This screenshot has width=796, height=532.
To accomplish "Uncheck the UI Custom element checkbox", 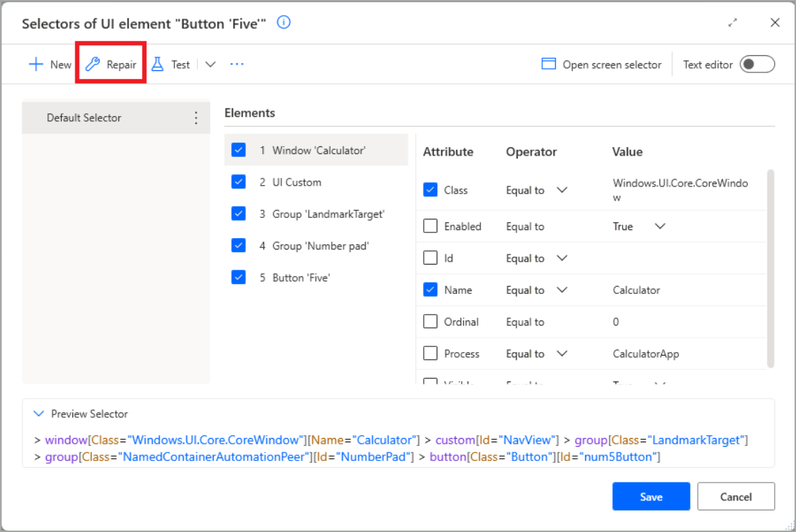I will point(238,181).
